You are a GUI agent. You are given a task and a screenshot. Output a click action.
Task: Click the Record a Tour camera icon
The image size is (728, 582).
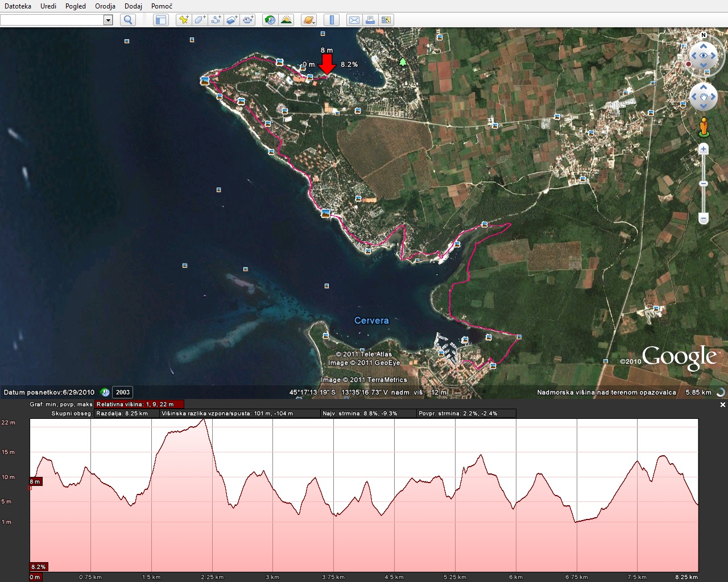pyautogui.click(x=248, y=20)
